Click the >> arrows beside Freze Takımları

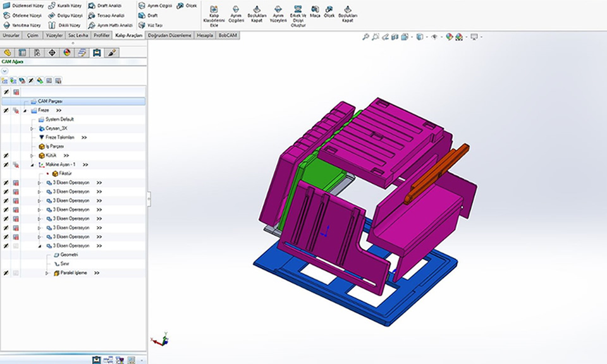click(84, 137)
